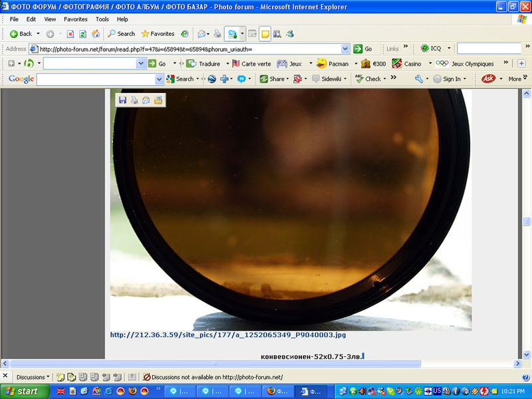Save the picture using the floppy icon
This screenshot has width=532, height=399.
pyautogui.click(x=122, y=100)
